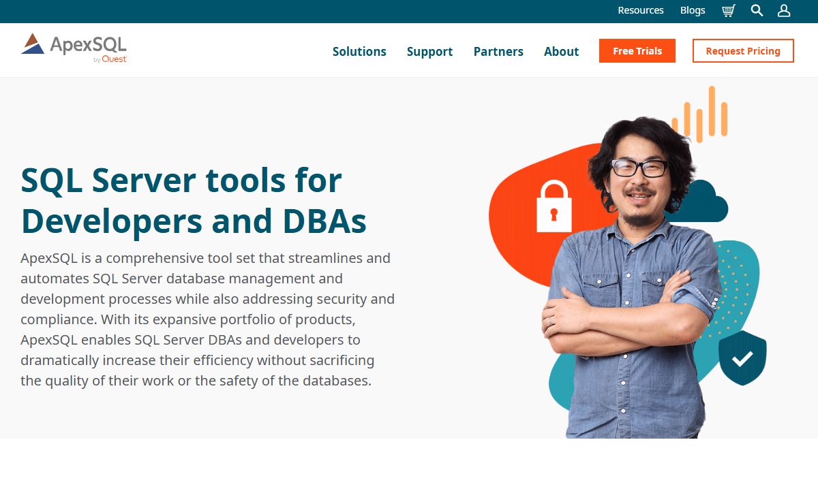Open the Blogs link
Image resolution: width=818 pixels, height=504 pixels.
pos(693,10)
